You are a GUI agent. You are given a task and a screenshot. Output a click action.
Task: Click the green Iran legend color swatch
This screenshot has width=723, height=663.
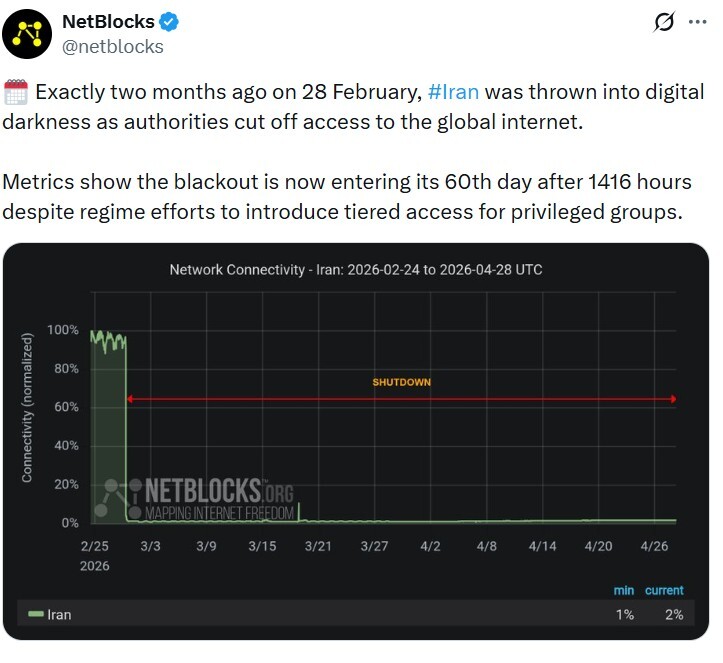35,614
